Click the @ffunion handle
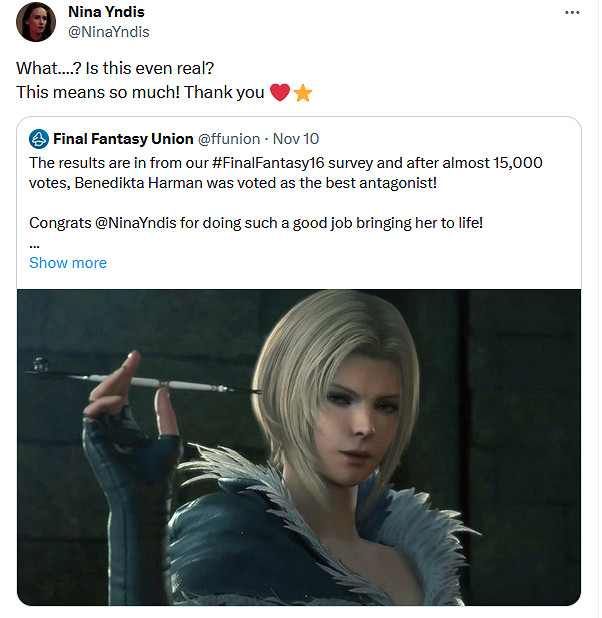Screen dimensions: 602x618 point(229,139)
